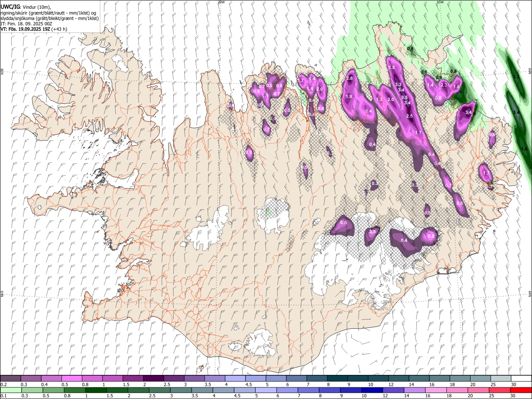Select the 3.5 snowfall value on the map
The image size is (532, 399).
tap(404, 97)
